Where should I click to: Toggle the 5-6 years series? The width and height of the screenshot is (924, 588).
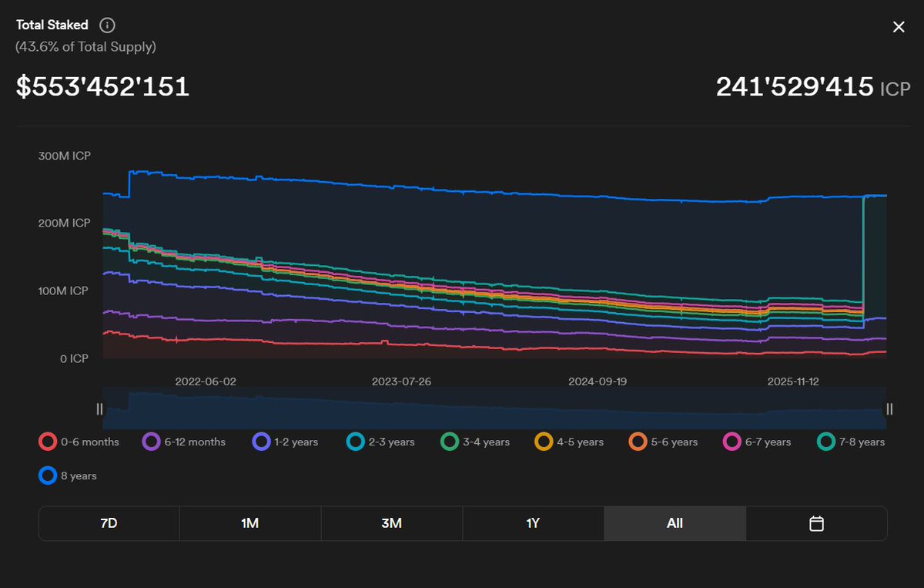(x=663, y=442)
